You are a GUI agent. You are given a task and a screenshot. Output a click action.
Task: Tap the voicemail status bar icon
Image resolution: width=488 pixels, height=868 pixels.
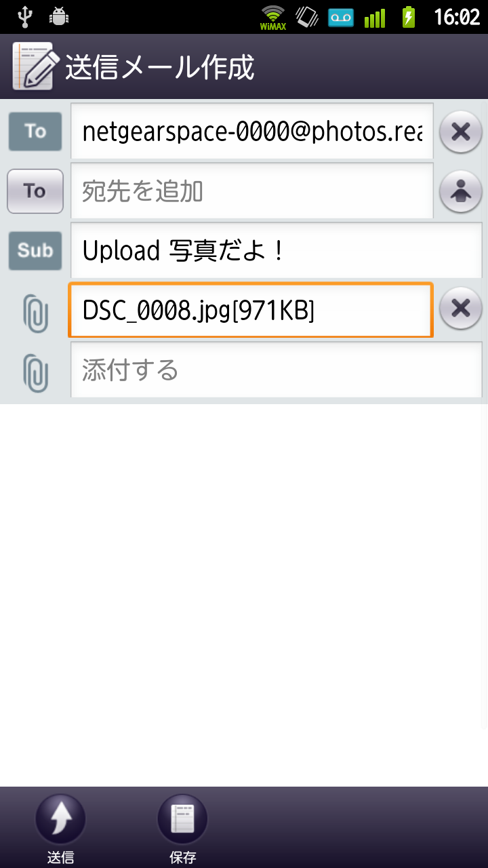pos(341,17)
